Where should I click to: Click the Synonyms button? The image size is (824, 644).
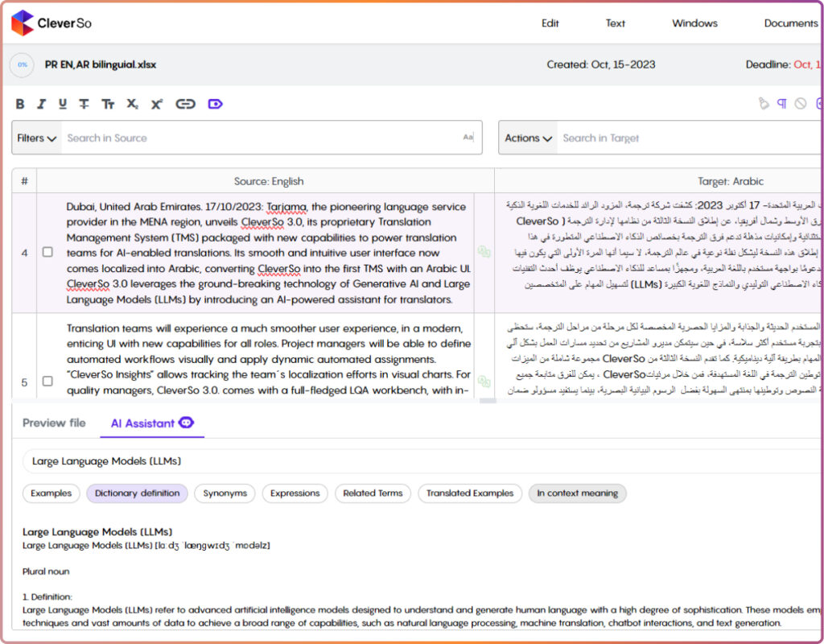[x=225, y=493]
